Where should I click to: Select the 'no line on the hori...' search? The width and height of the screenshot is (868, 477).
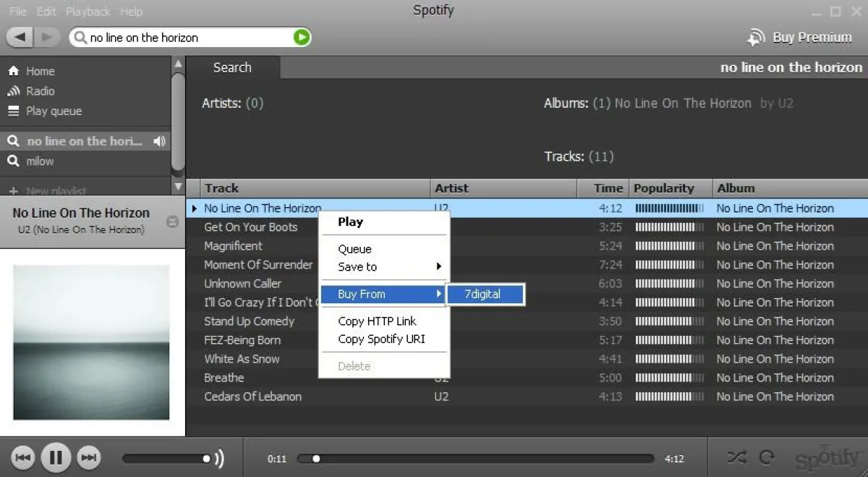[x=84, y=141]
